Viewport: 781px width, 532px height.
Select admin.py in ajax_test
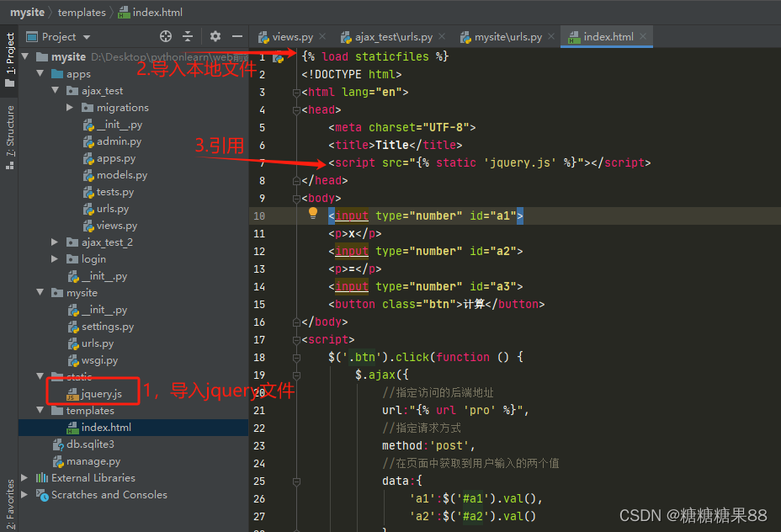113,141
